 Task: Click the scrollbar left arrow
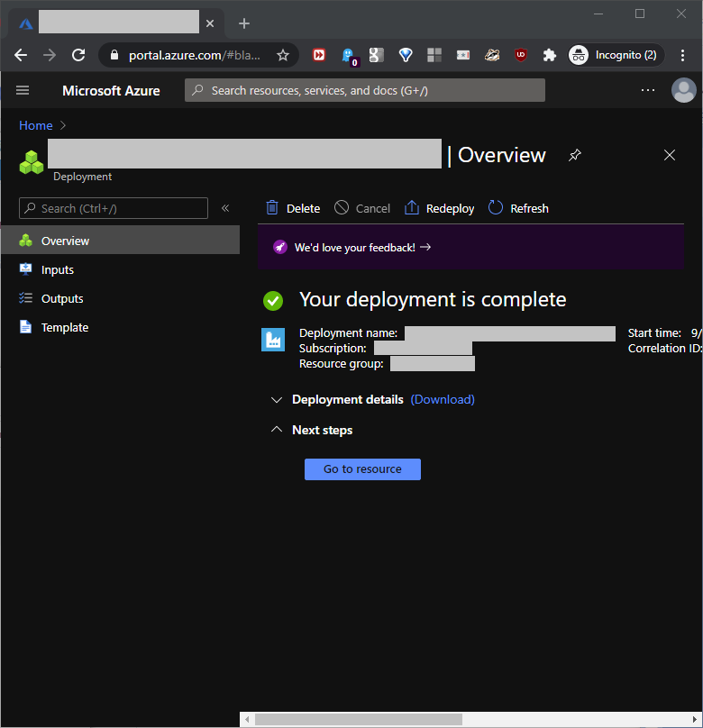click(x=247, y=719)
